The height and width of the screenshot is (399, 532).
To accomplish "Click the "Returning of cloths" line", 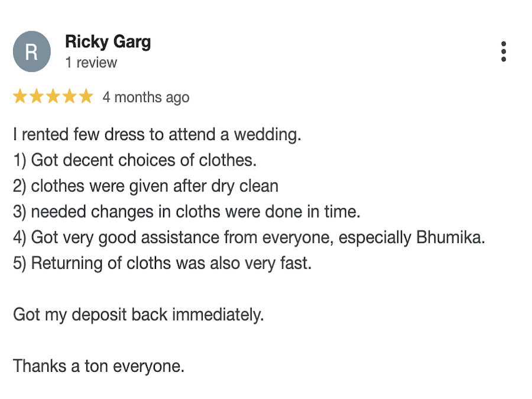I will tap(162, 263).
